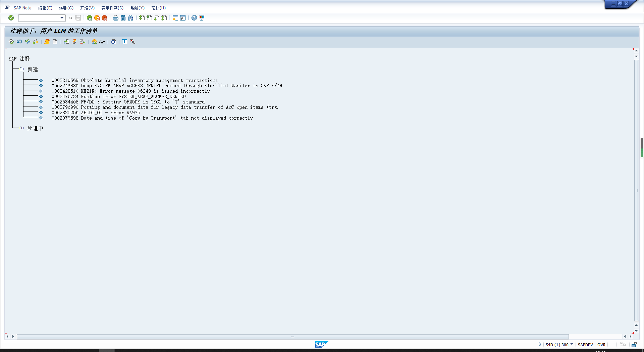This screenshot has height=352, width=644.
Task: Select note 0002825256 ABLDT_OI Error AA975
Action: (96, 113)
